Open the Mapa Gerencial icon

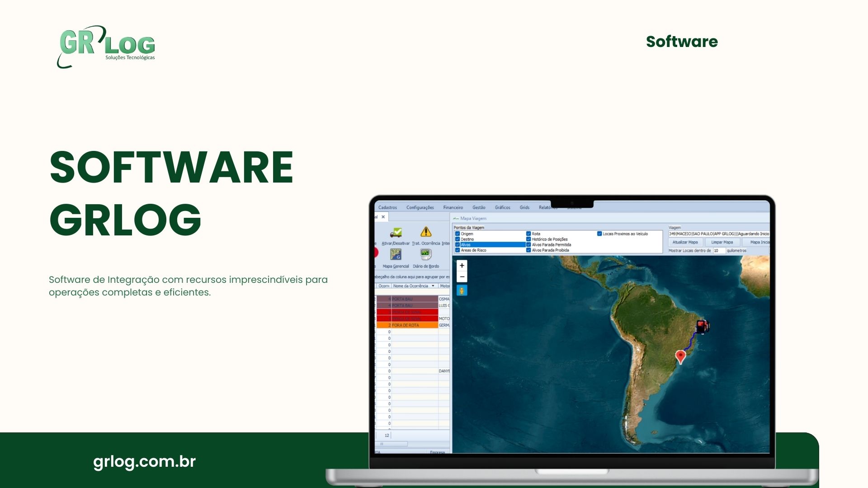[x=396, y=254]
